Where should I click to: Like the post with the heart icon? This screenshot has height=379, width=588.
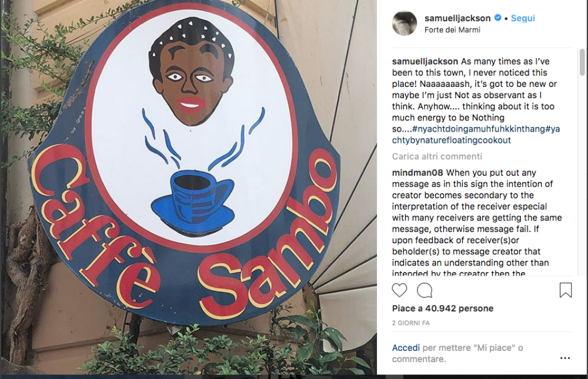point(399,290)
